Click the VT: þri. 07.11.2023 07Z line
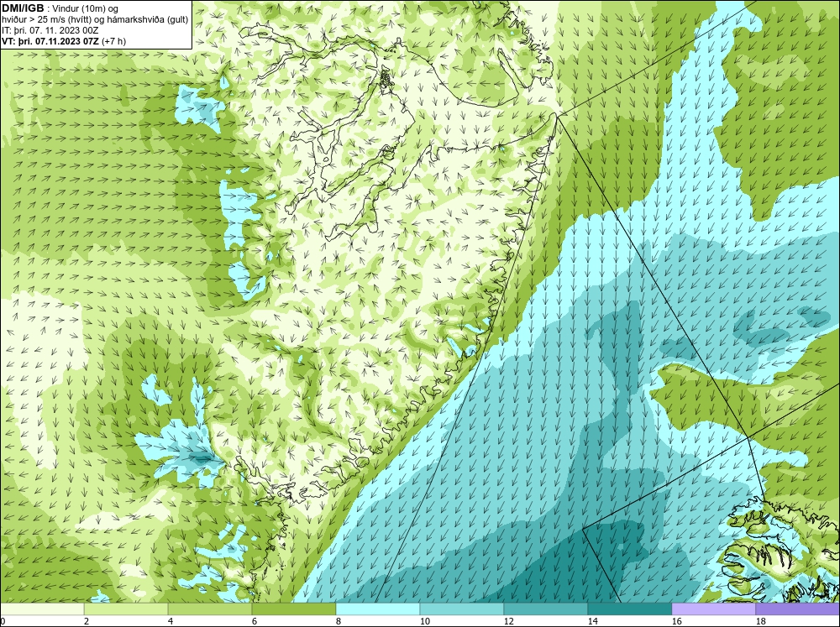Screen dimensions: 840x627 [50, 41]
